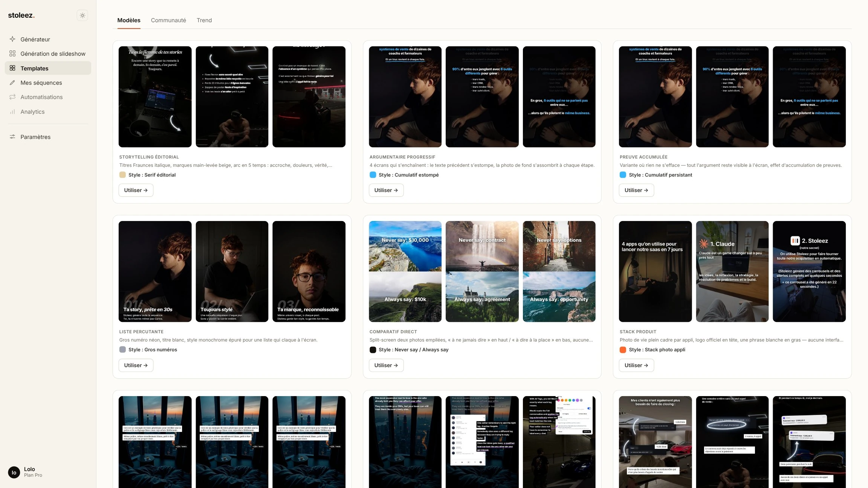Open the 'Ta story, prête en 30s' thumbnail
Viewport: 868px width, 488px height.
coord(155,271)
